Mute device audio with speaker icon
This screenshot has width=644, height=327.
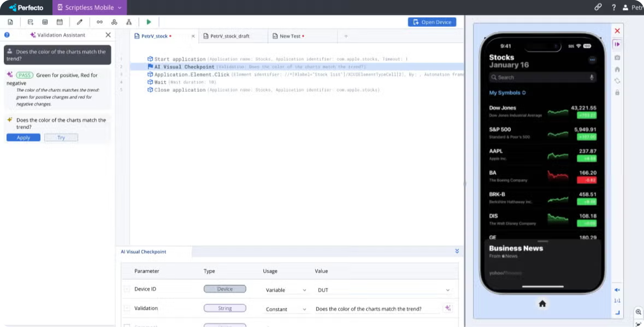tap(617, 290)
